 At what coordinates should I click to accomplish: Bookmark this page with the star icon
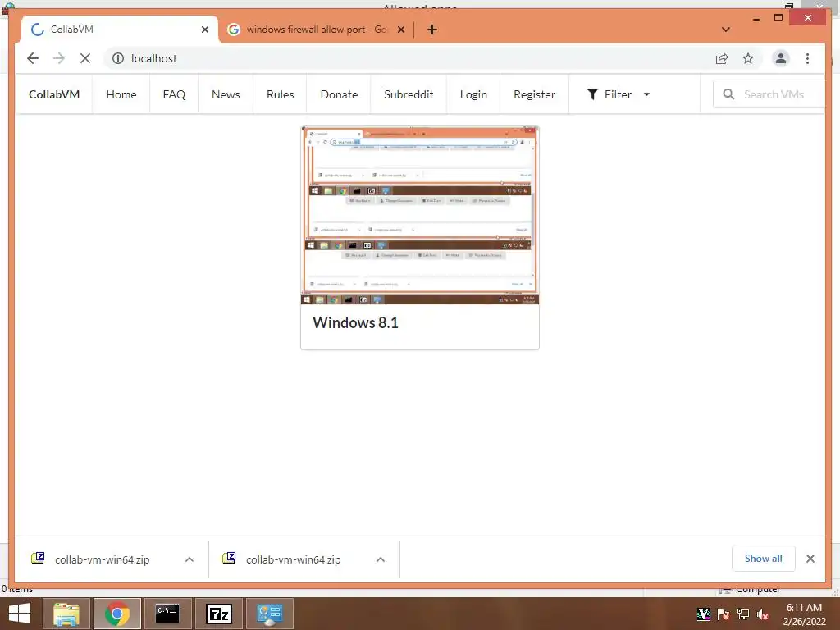[x=748, y=58]
